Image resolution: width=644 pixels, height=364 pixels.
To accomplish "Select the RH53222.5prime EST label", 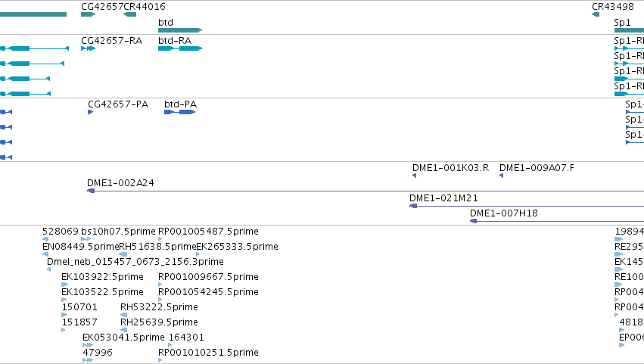I will (159, 308).
